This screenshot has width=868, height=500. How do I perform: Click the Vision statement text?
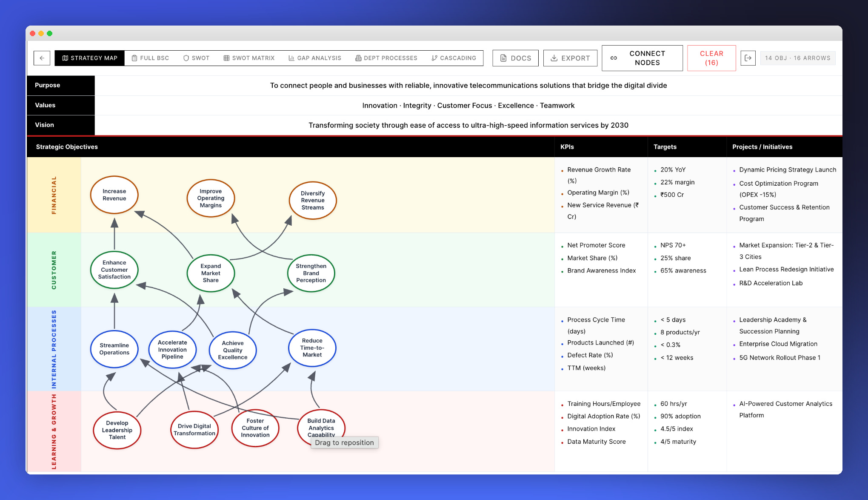pos(468,125)
